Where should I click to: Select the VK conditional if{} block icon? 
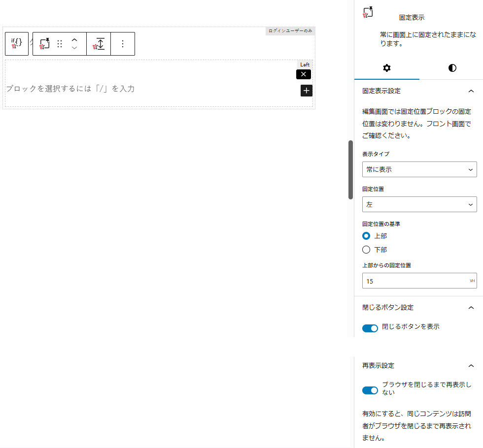click(16, 44)
